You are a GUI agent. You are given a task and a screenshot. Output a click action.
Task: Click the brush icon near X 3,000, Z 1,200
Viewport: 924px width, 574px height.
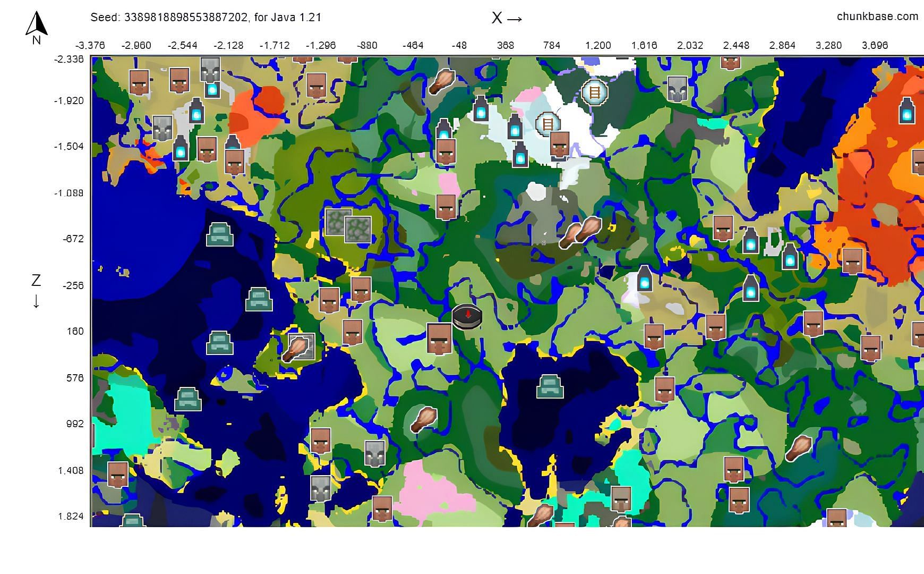(799, 448)
